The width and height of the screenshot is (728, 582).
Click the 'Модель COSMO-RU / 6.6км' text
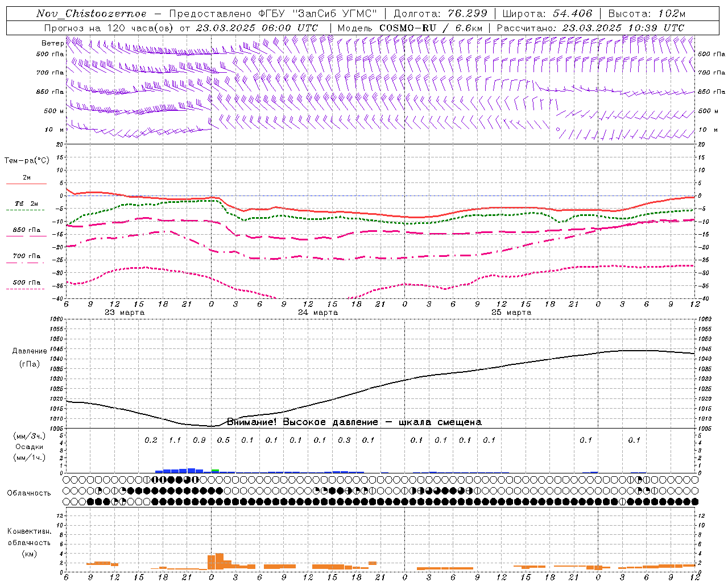[410, 28]
